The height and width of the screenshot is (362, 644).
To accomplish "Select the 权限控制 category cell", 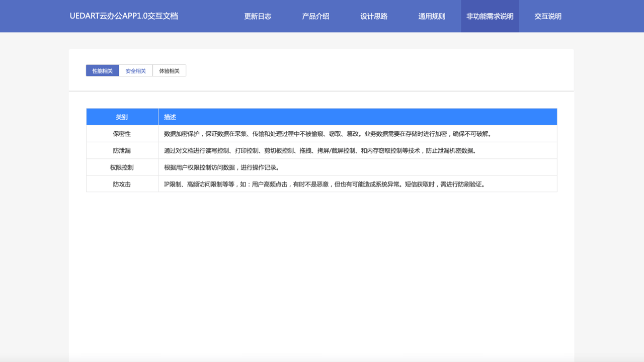I will [122, 167].
